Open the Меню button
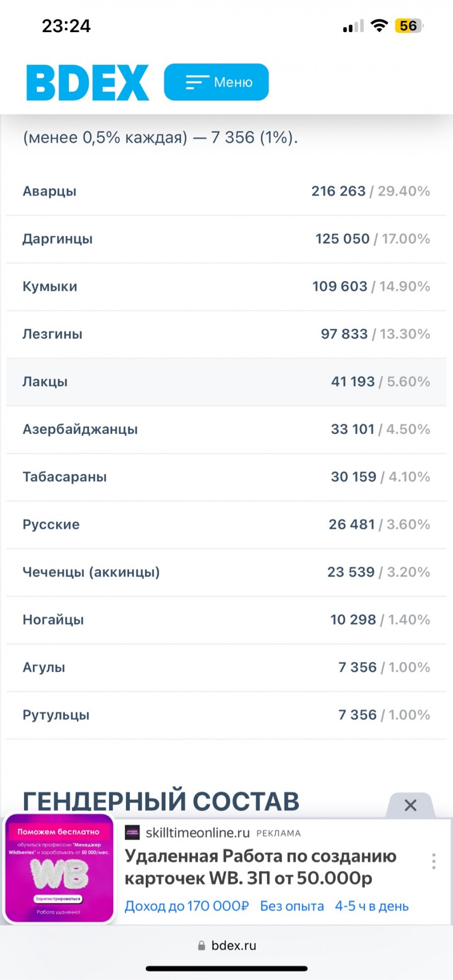This screenshot has width=453, height=980. (216, 82)
